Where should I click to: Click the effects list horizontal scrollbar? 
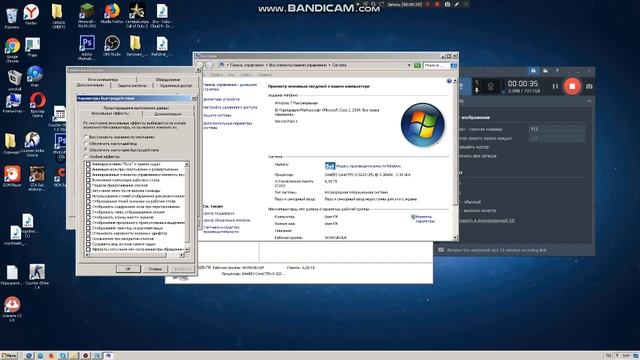pos(134,255)
